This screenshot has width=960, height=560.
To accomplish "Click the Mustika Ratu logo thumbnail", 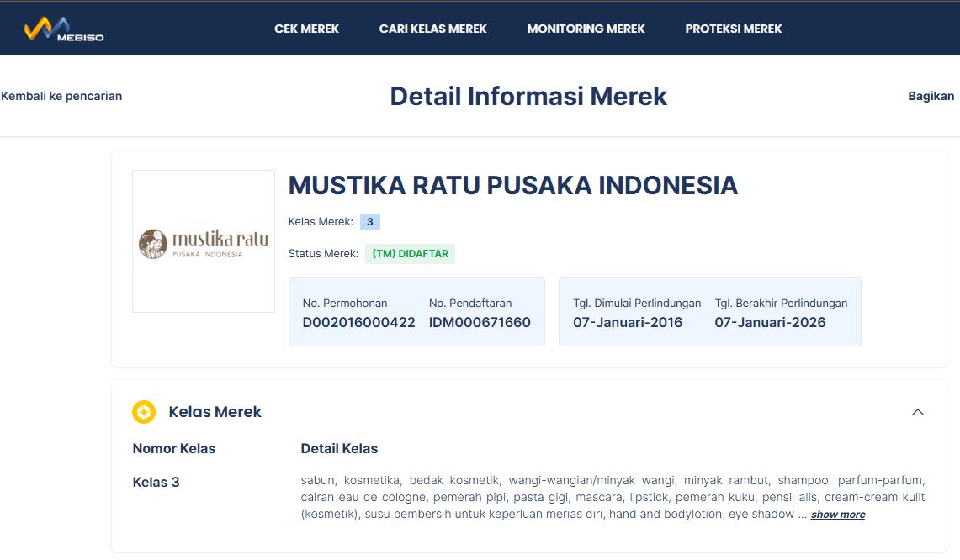I will coord(204,241).
